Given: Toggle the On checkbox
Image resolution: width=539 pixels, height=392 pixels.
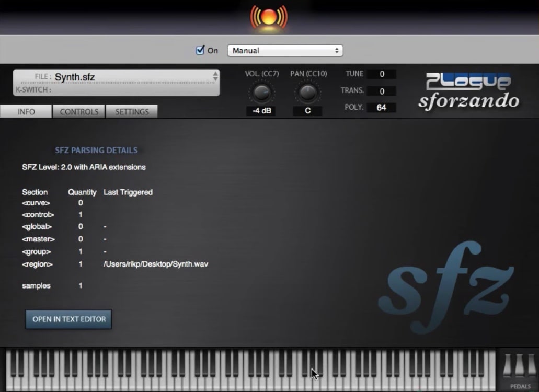Looking at the screenshot, I should 199,50.
